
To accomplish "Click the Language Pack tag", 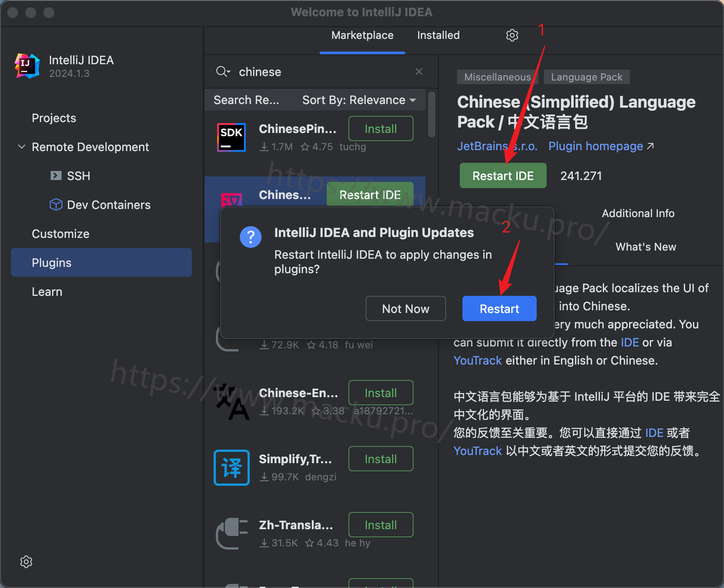I will tap(586, 77).
